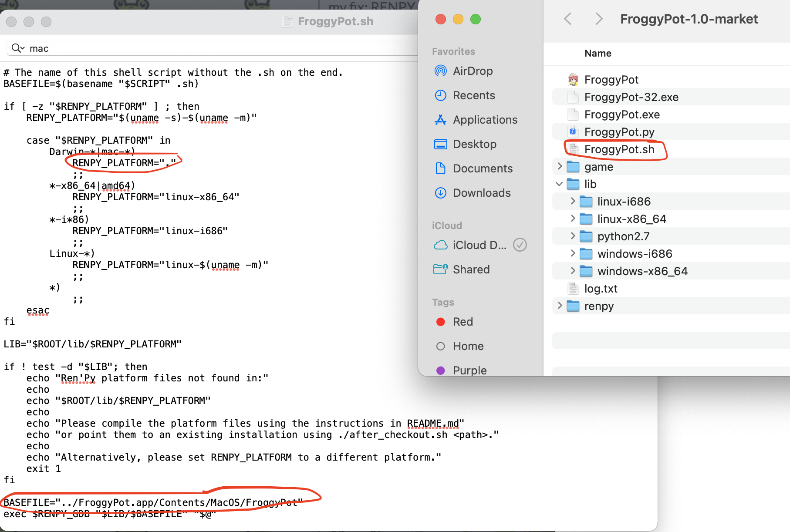This screenshot has width=790, height=532.
Task: Select the renpy folder icon
Action: 573,306
